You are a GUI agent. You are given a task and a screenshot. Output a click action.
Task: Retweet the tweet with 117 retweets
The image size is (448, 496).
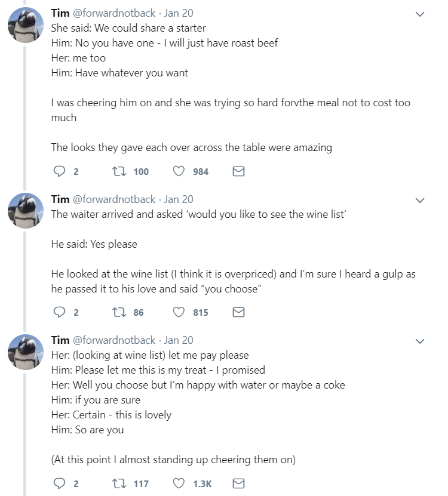pyautogui.click(x=119, y=483)
